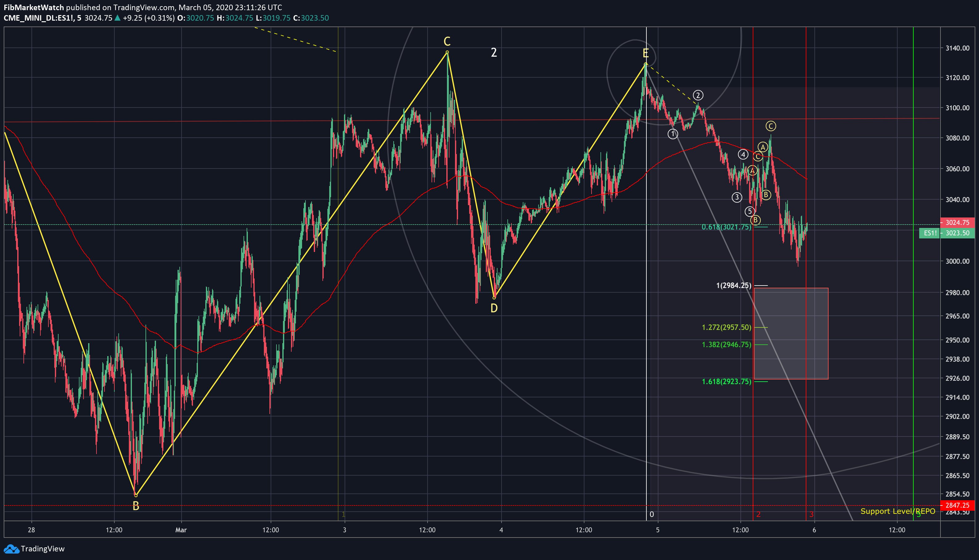Select the 1(2984.25) Fibonacci label
Image resolution: width=979 pixels, height=560 pixels.
tap(734, 285)
